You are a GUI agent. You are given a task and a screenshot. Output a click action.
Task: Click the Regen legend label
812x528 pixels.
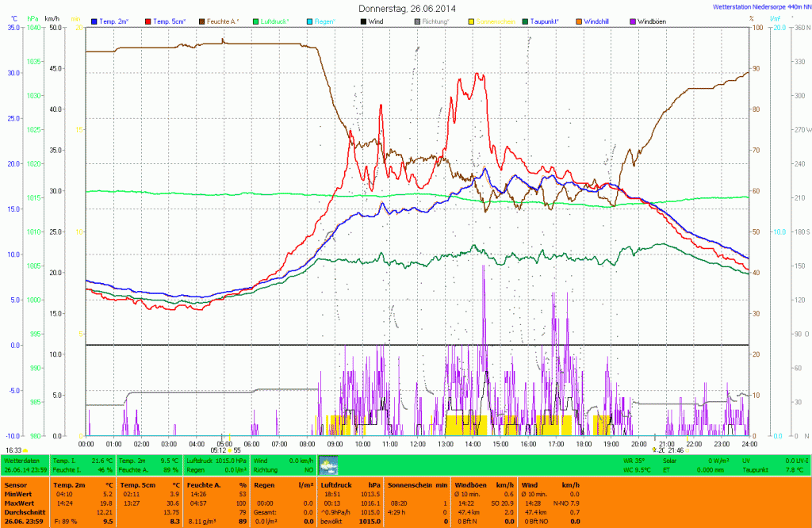(324, 21)
